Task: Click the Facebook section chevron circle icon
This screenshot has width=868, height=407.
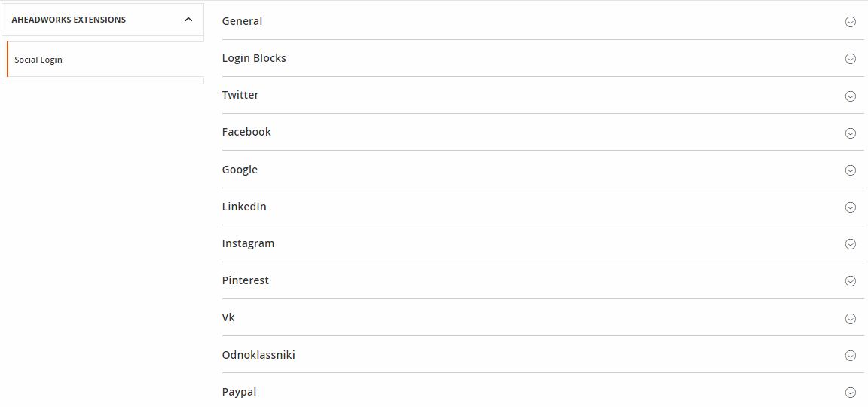Action: 850,133
